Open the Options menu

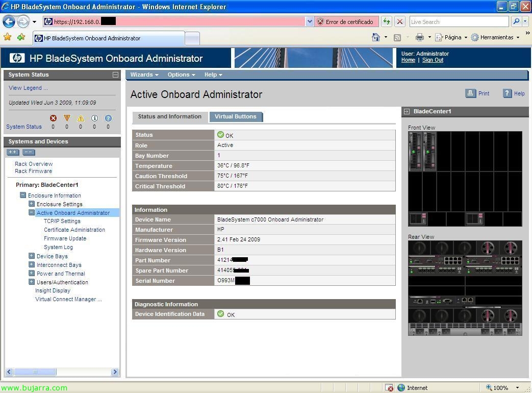(181, 75)
